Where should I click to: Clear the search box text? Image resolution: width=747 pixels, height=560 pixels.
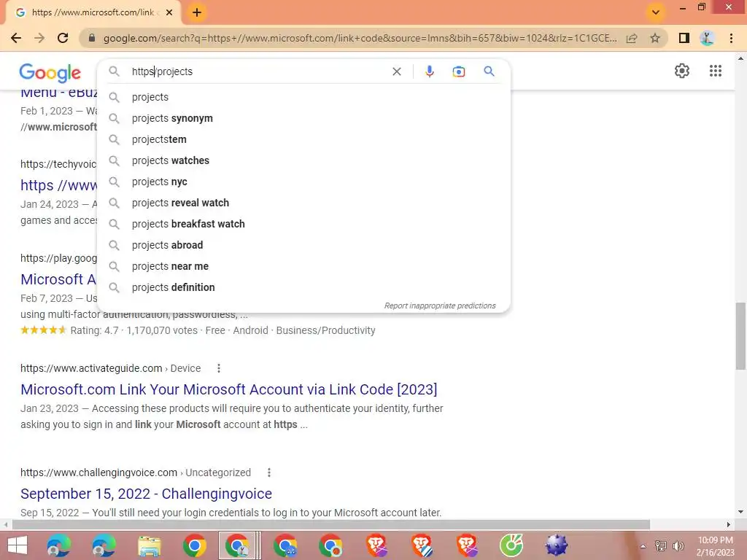[x=396, y=71]
